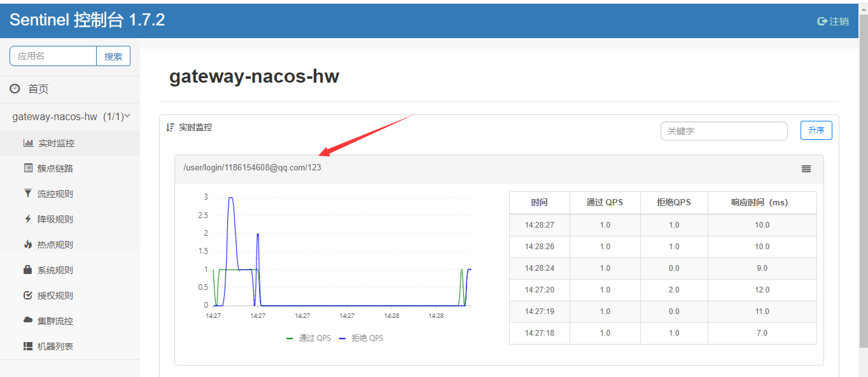Click the 14:27:19 time cell
Viewport: 868px width, 377px height.
[x=540, y=312]
